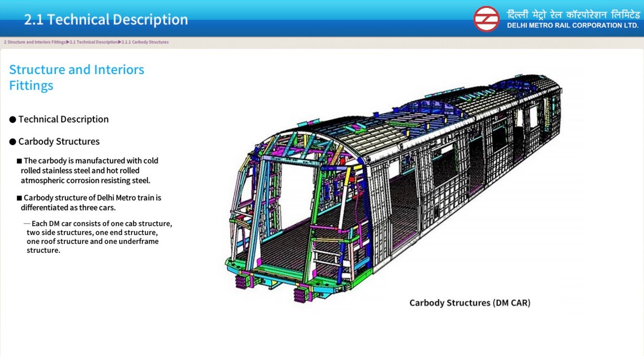Click the first breadcrumb arrow after 'Interiors Fittings'
Screen dimensions: 644x356
68,42
